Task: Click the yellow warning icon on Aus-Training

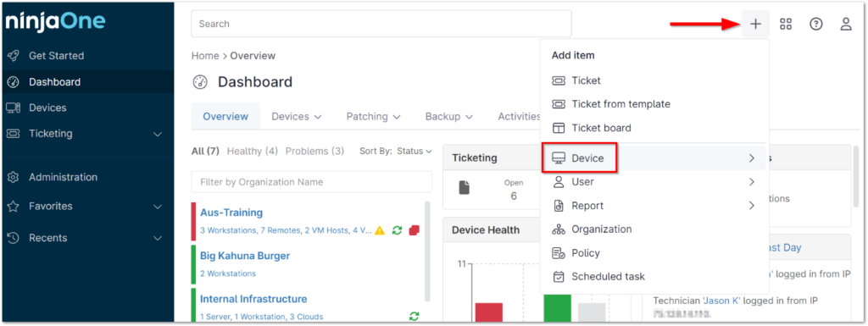Action: click(x=380, y=230)
